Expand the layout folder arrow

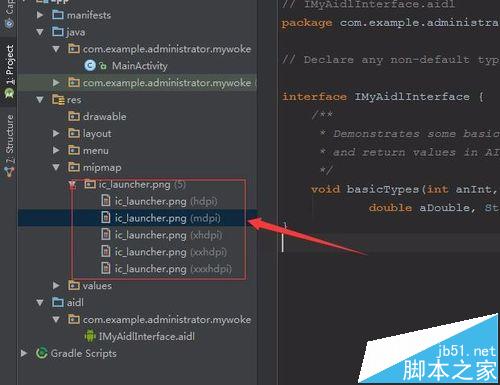pyautogui.click(x=56, y=133)
